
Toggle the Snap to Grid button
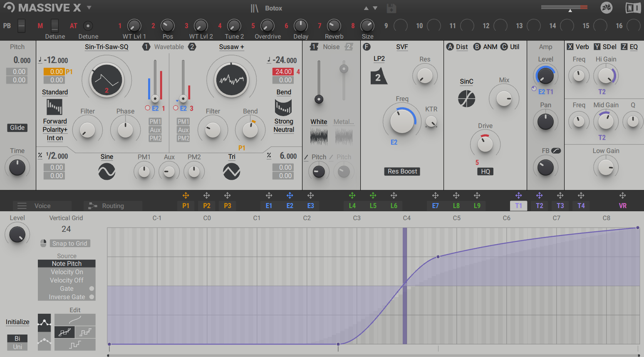point(69,243)
